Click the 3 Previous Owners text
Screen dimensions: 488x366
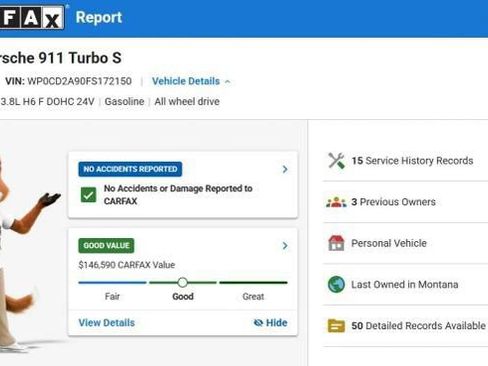pos(393,202)
